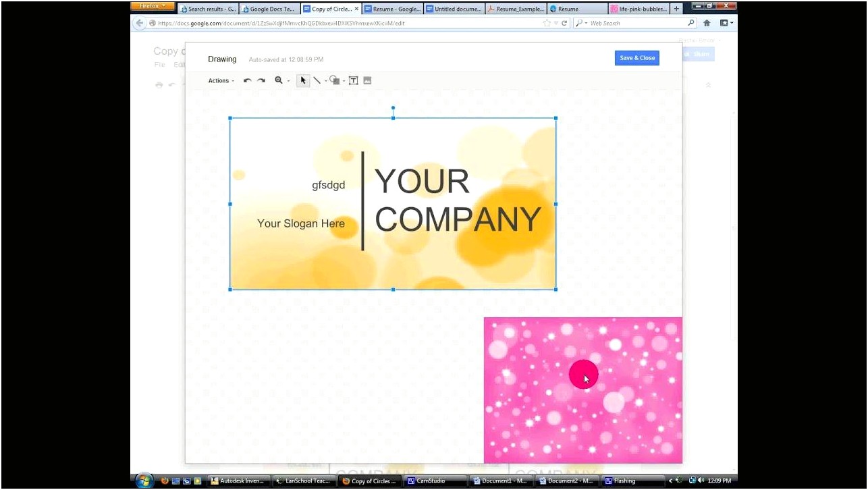868x490 pixels.
Task: Click the Insert image icon
Action: pyautogui.click(x=367, y=80)
